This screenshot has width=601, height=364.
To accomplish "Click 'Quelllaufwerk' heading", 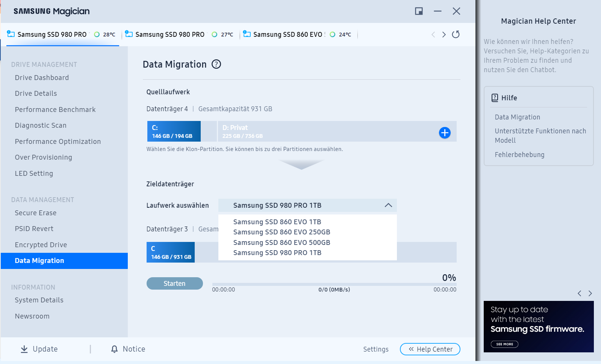I will pyautogui.click(x=168, y=92).
